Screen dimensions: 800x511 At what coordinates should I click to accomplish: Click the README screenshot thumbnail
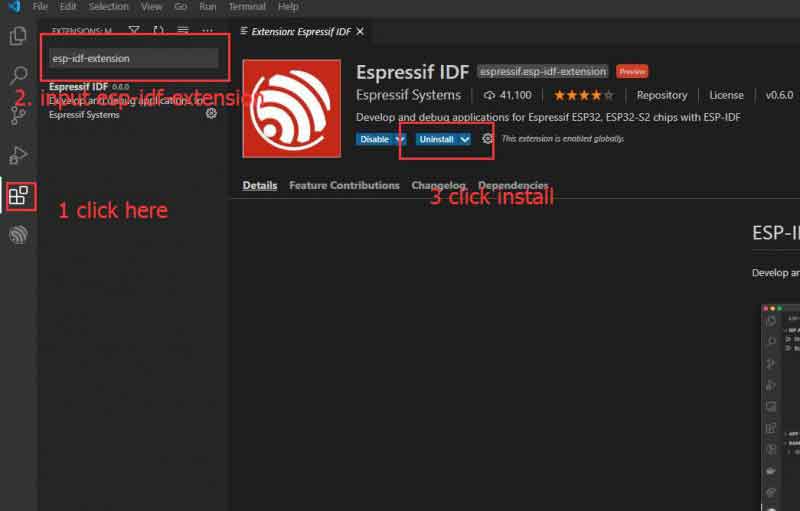click(x=781, y=407)
